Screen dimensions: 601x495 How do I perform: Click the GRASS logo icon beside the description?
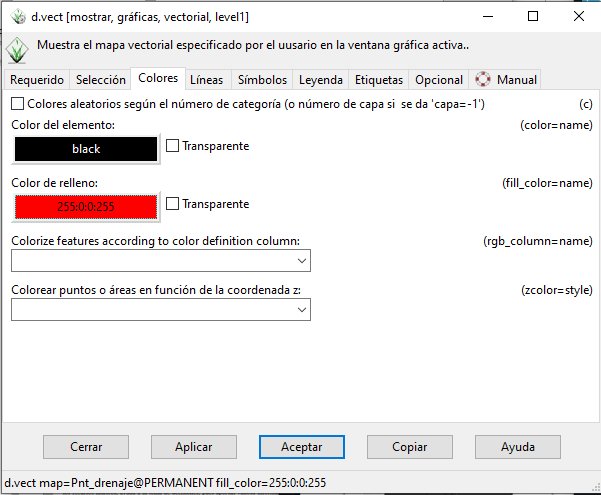click(17, 49)
